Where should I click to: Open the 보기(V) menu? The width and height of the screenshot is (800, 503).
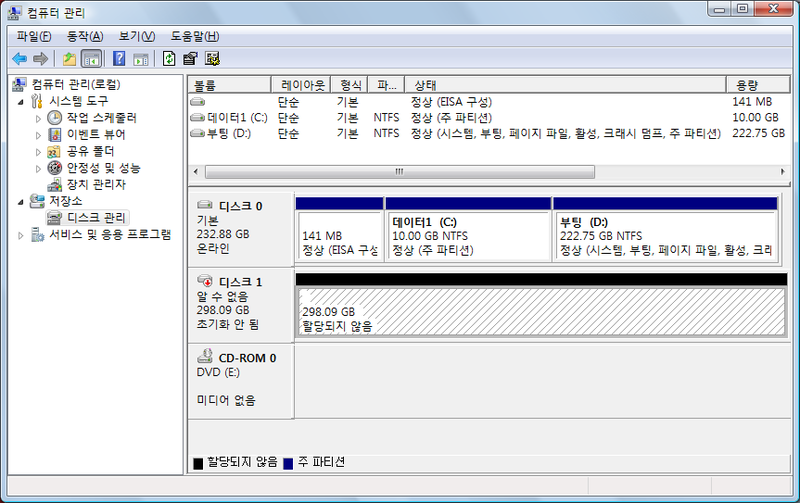[136, 36]
